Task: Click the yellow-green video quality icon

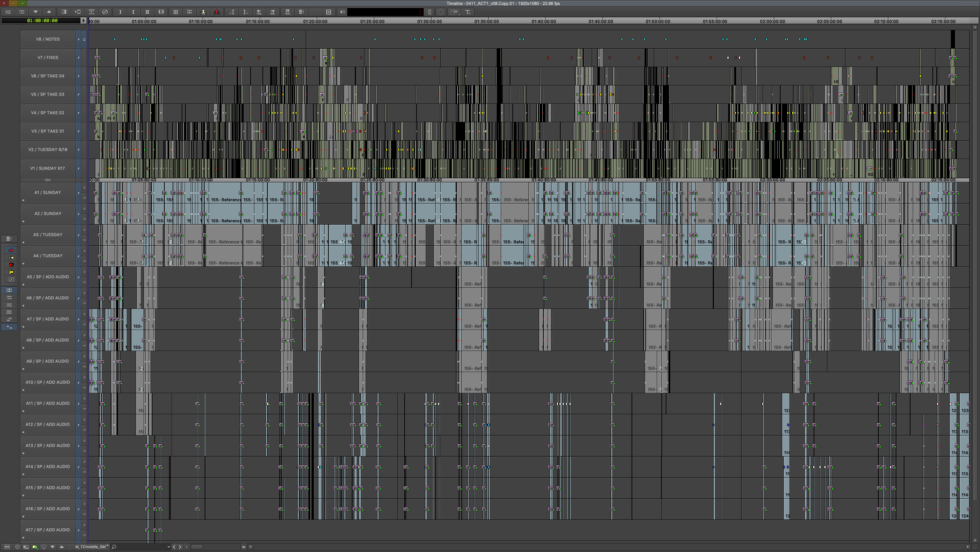Action: click(x=34, y=547)
